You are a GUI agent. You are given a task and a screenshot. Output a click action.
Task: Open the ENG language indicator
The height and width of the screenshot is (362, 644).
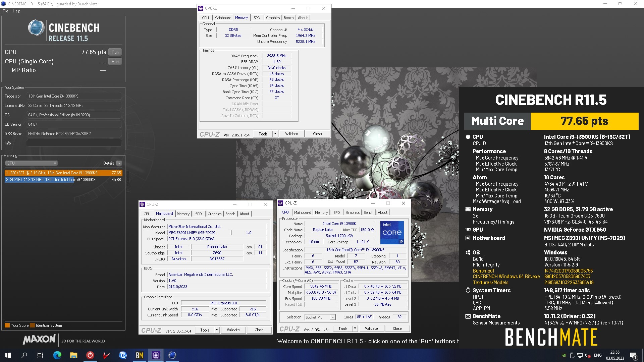click(x=598, y=355)
